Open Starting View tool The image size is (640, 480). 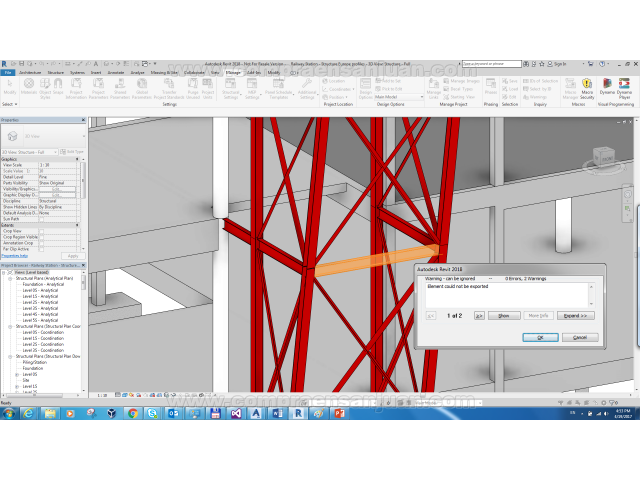pos(459,97)
